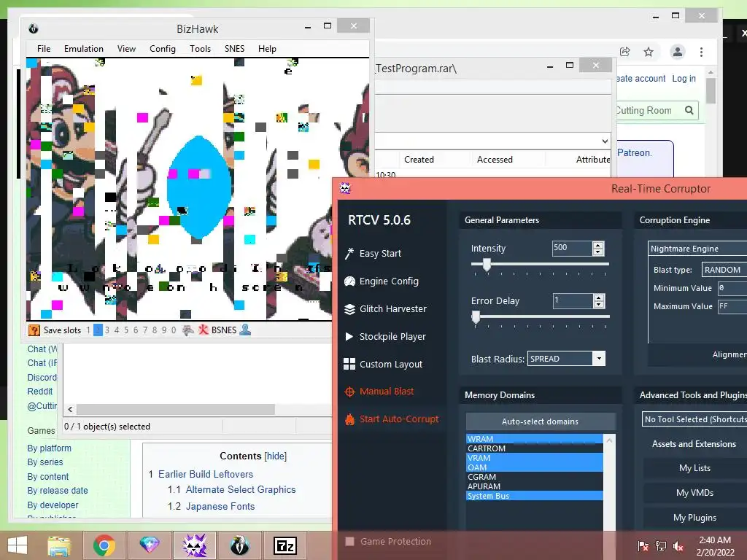747x560 pixels.
Task: Click the Auto-select domains button
Action: [x=541, y=421]
